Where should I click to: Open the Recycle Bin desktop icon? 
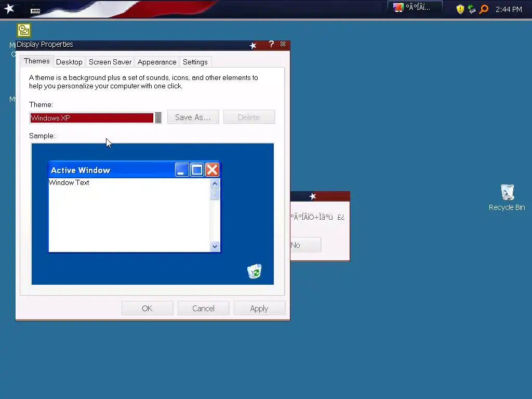[x=507, y=197]
